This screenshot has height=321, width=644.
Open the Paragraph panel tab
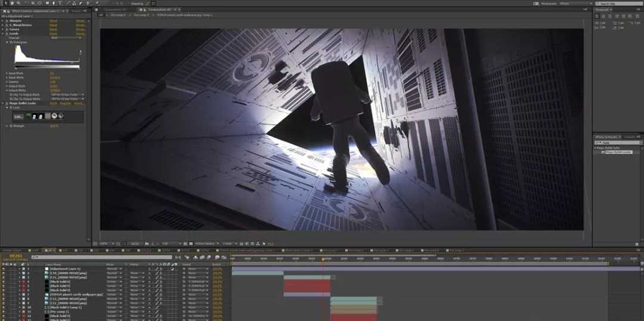click(x=602, y=10)
